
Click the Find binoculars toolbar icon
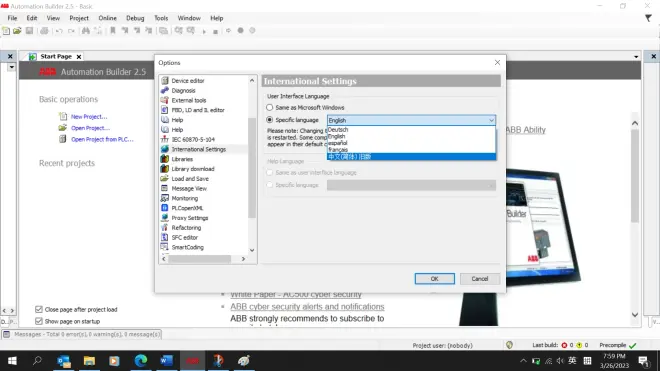pyautogui.click(x=85, y=31)
